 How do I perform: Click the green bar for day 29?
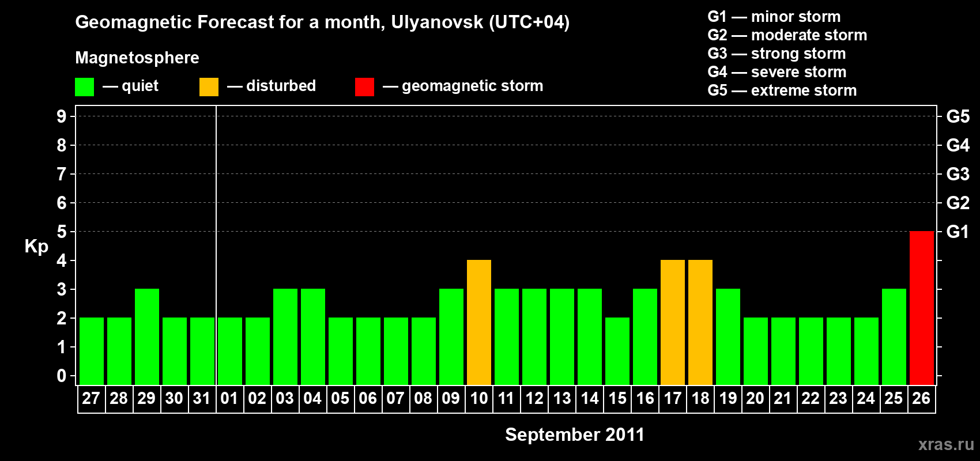click(x=147, y=337)
